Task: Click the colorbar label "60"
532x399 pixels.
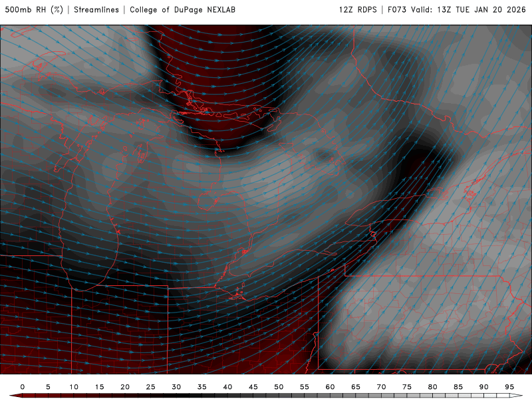Action: click(x=330, y=387)
